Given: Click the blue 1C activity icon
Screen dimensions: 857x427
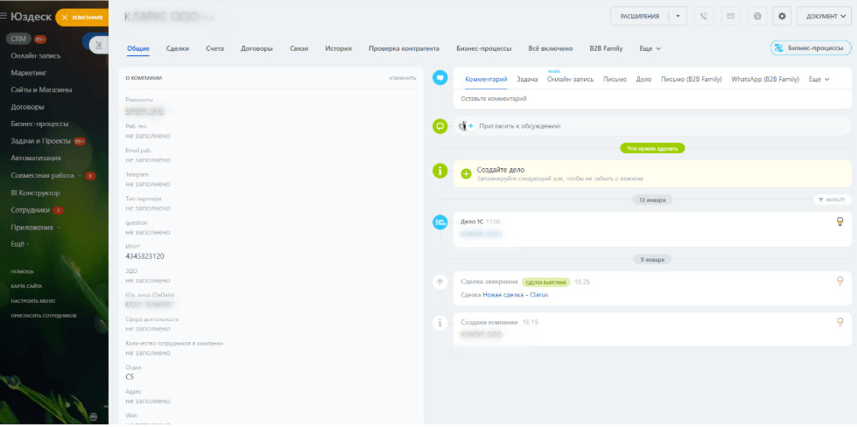Looking at the screenshot, I should (440, 222).
